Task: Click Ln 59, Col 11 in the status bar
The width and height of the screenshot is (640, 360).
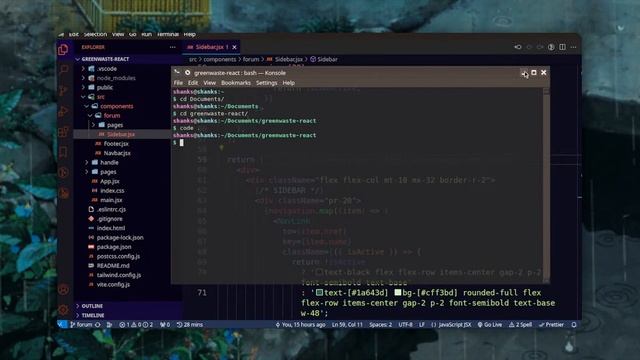Action: 347,325
